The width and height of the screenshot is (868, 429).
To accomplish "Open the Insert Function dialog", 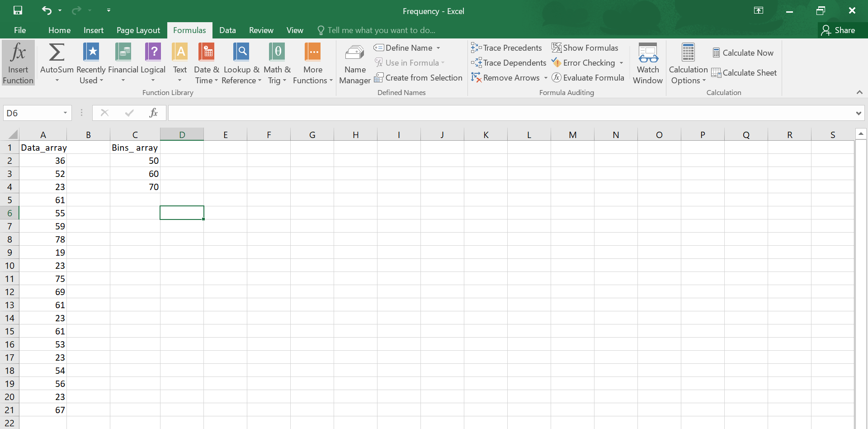I will click(x=18, y=62).
